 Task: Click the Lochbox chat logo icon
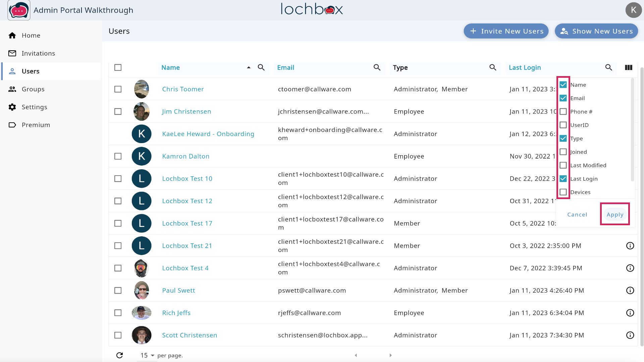point(19,10)
